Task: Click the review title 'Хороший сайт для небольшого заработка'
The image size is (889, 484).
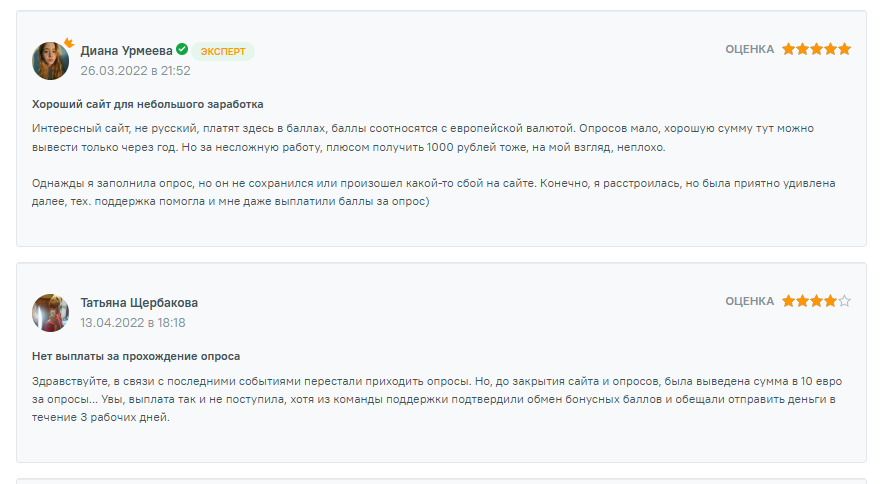Action: coord(148,104)
